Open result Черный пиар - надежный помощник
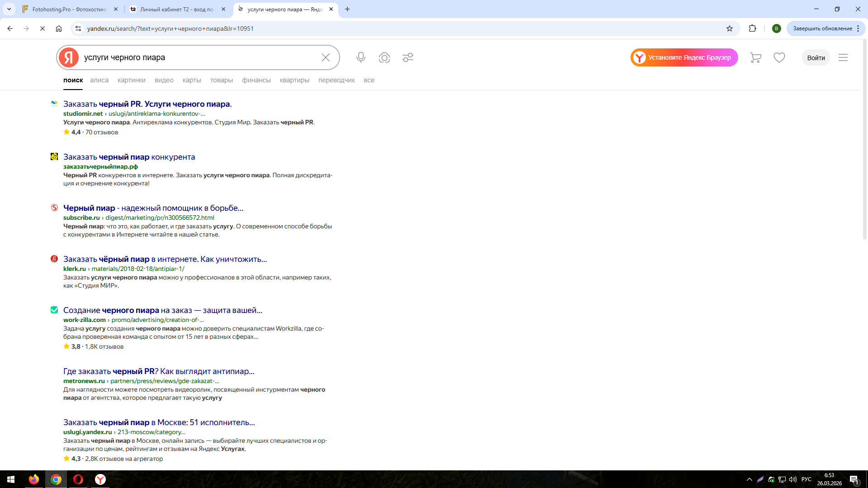This screenshot has height=488, width=868. [x=153, y=208]
